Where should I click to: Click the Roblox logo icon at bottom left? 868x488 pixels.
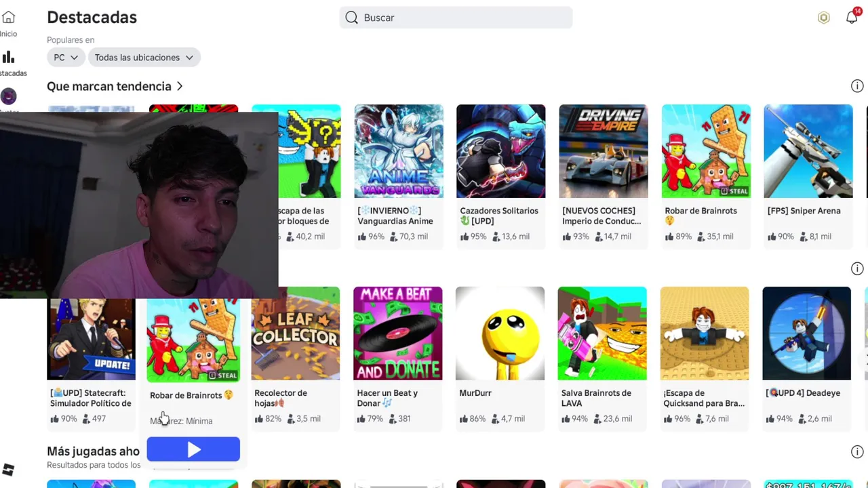pyautogui.click(x=8, y=470)
